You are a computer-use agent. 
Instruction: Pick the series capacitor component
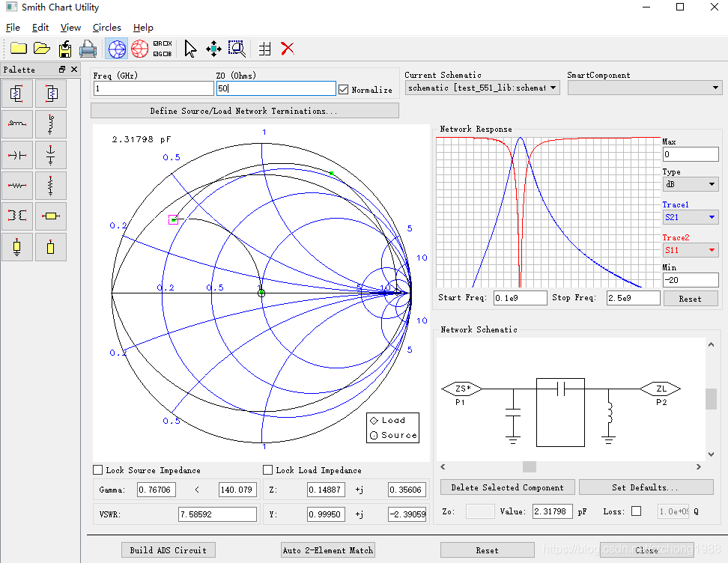click(x=17, y=155)
